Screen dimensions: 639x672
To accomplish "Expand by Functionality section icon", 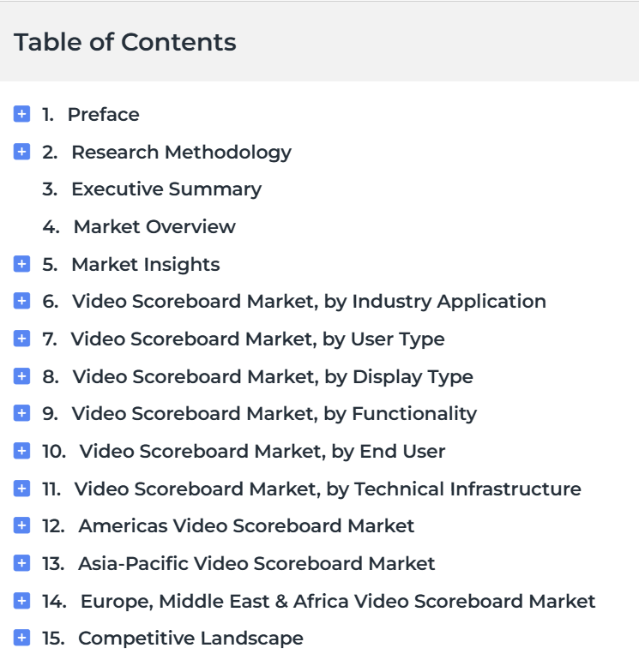I will 22,413.
